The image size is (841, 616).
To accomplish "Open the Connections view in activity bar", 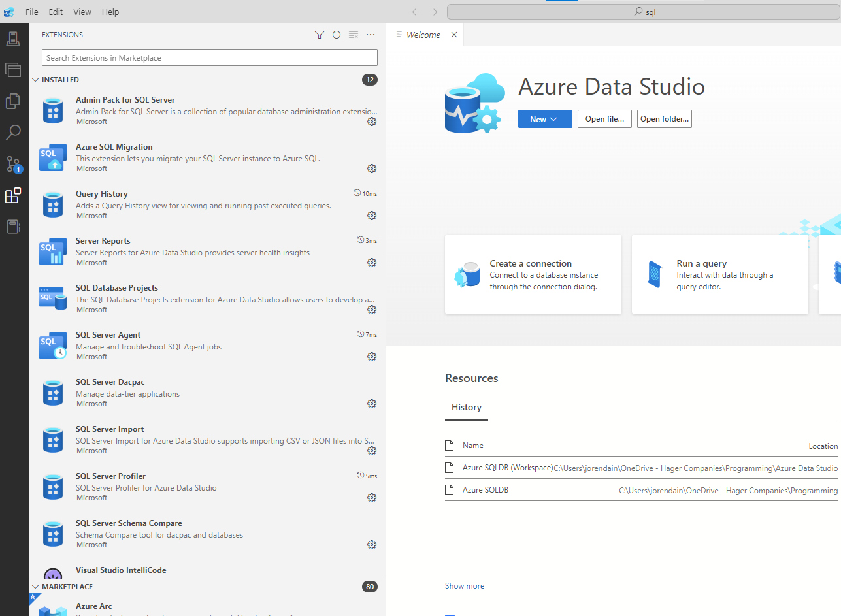I will (x=13, y=39).
